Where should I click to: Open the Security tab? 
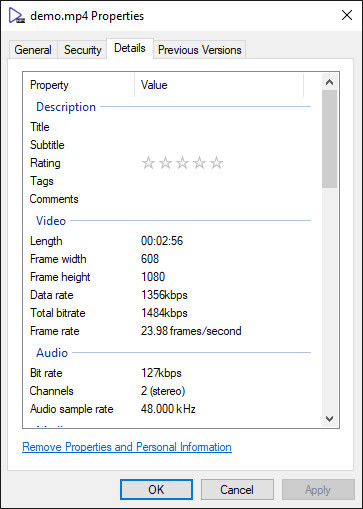coord(82,50)
